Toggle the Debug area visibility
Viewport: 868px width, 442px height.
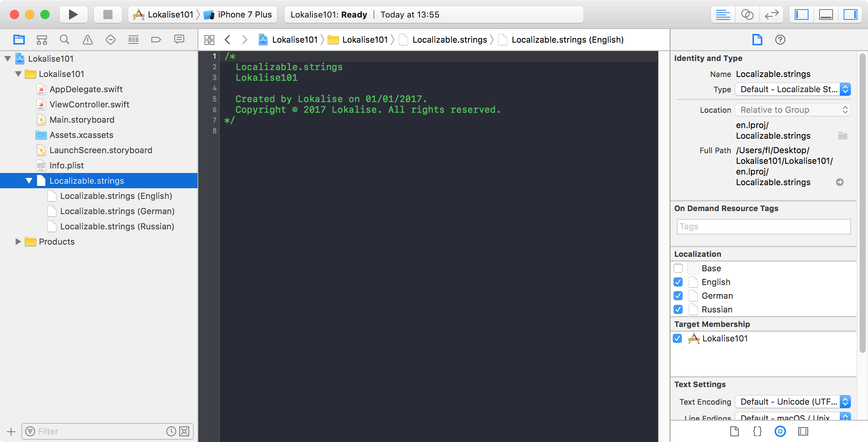click(826, 14)
